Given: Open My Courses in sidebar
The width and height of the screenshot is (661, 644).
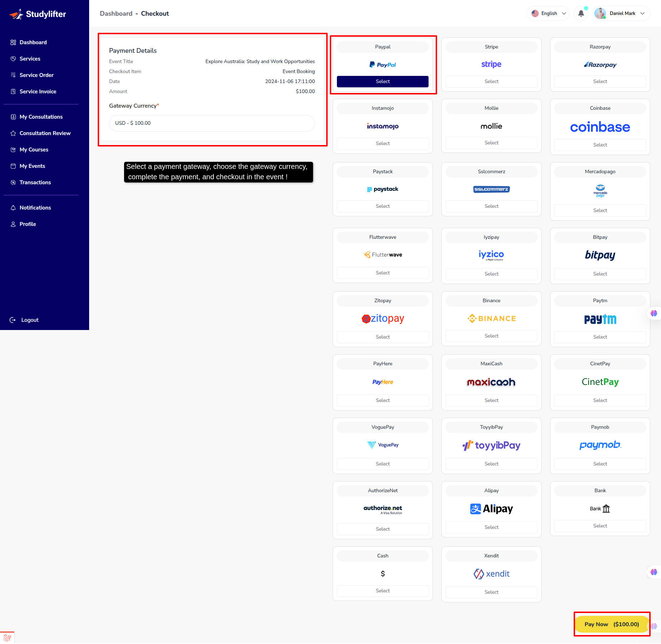Looking at the screenshot, I should tap(34, 150).
